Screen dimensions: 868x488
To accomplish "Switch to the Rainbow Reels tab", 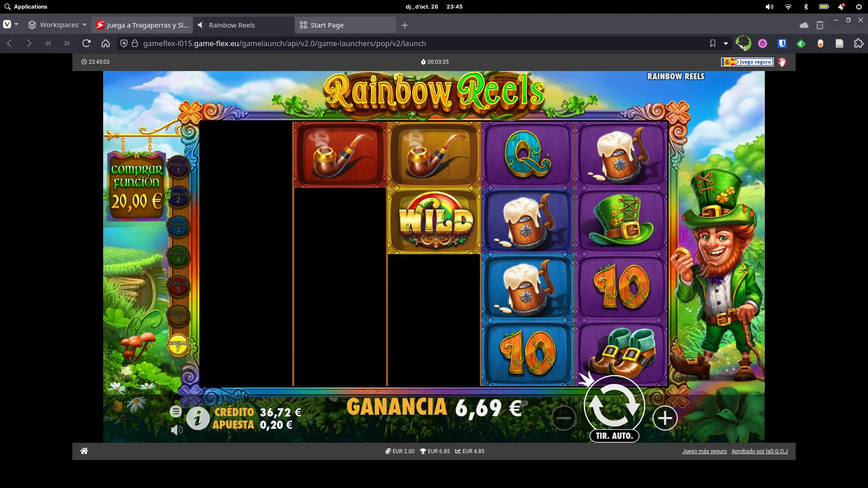I will click(244, 25).
